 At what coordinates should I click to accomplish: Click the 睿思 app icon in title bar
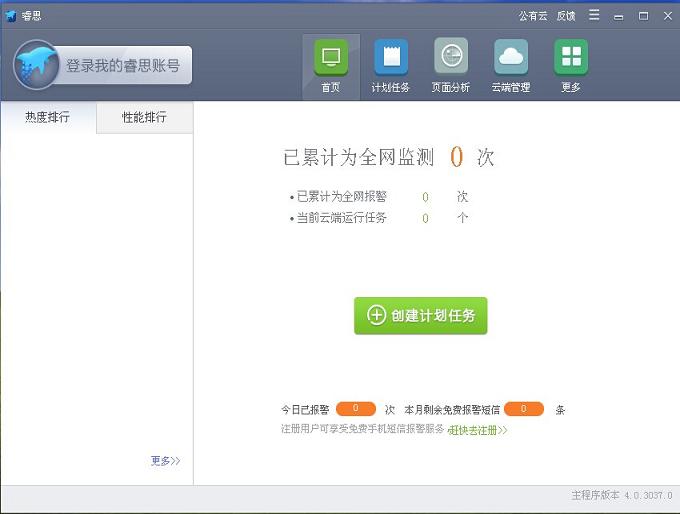pos(11,16)
